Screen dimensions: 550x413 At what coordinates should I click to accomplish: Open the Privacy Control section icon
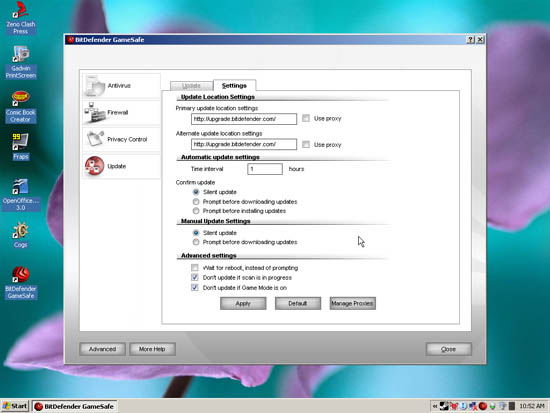(x=95, y=139)
